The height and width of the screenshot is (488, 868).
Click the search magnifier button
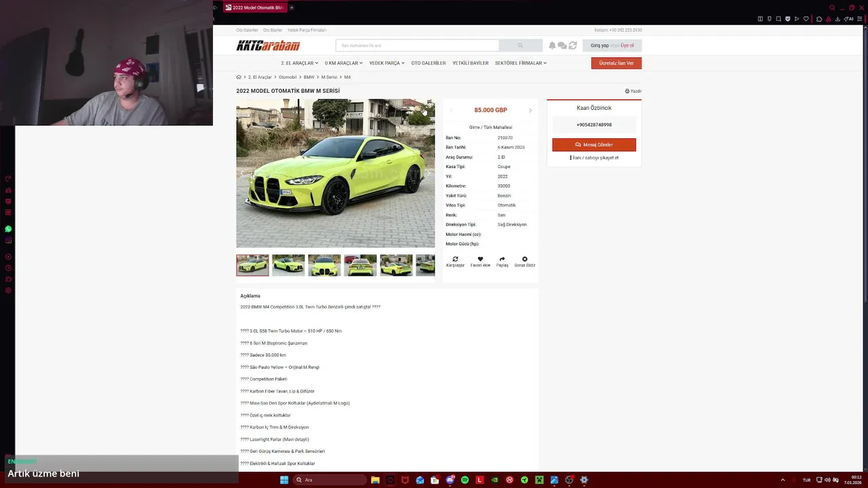coord(520,45)
